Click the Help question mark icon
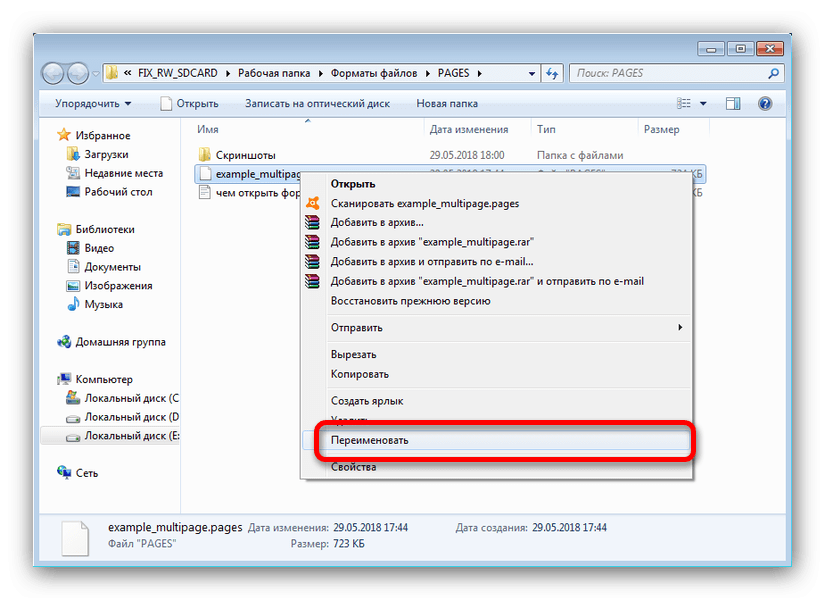Image resolution: width=825 pixels, height=600 pixels. point(764,103)
